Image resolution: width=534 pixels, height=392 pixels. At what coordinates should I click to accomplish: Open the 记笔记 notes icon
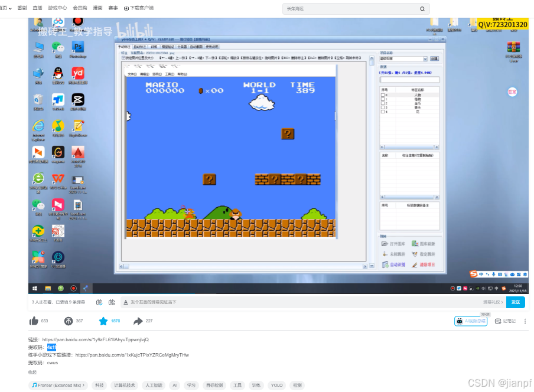click(498, 321)
